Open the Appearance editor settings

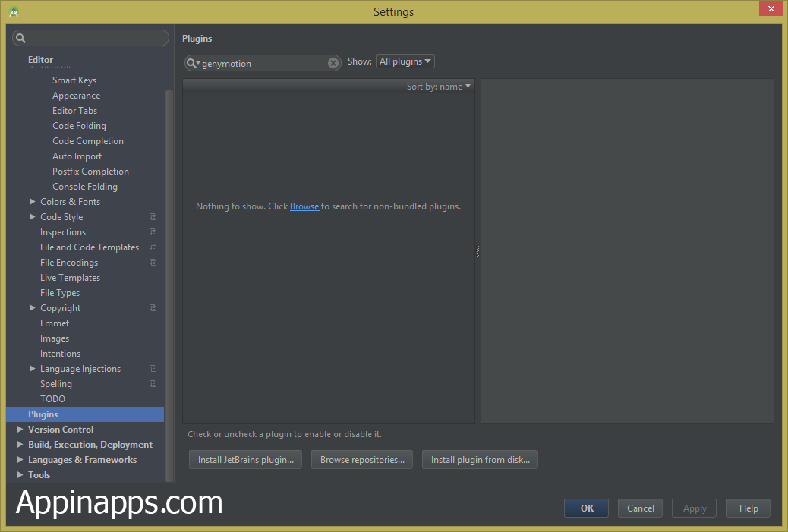coord(77,96)
